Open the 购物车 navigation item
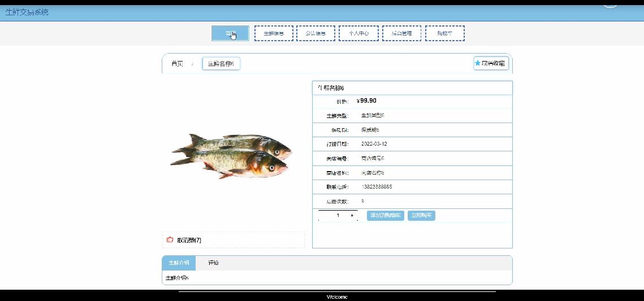The image size is (644, 301). 445,33
